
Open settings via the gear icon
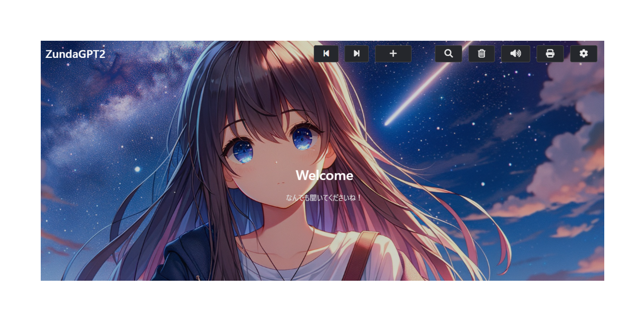coord(584,54)
